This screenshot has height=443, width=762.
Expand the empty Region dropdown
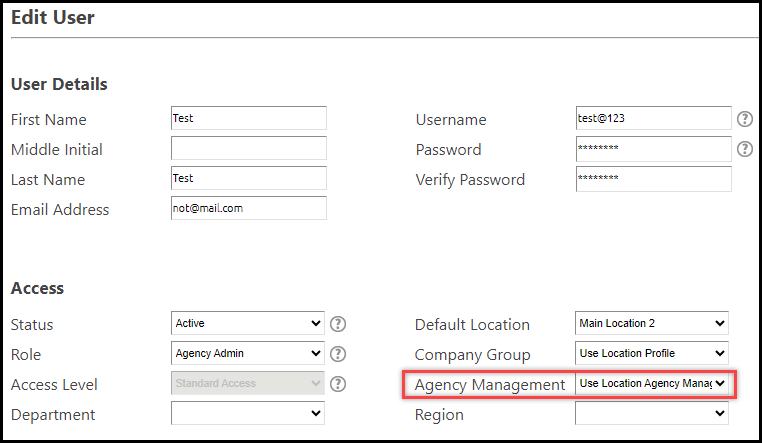(652, 413)
